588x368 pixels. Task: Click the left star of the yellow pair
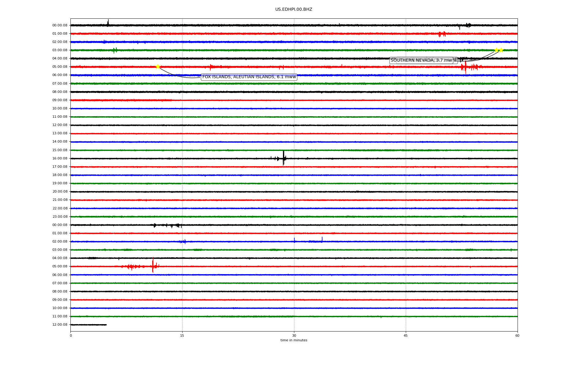[496, 50]
